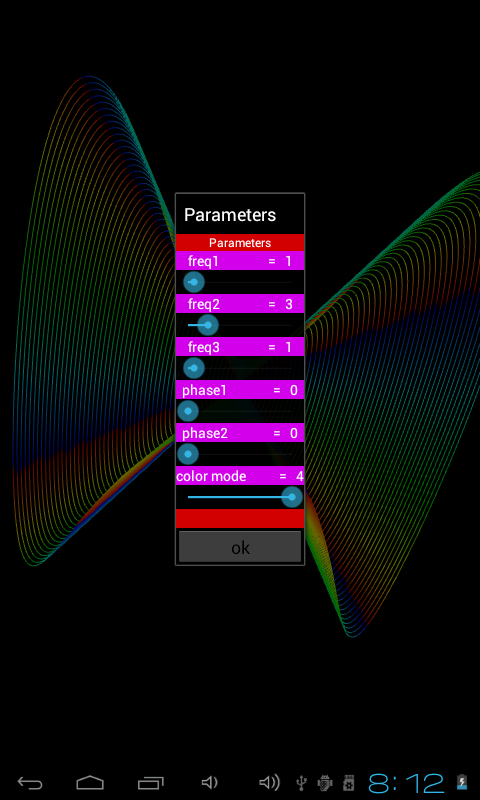Click the freq2 slider handle

208,325
